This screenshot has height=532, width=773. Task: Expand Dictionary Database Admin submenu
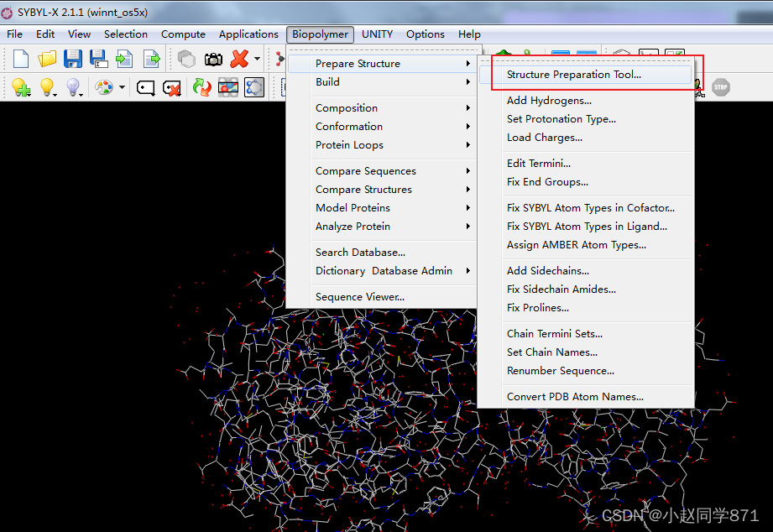point(382,271)
